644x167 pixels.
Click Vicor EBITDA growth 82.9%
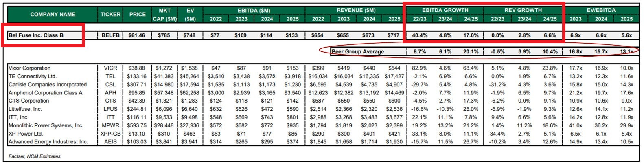coord(420,68)
